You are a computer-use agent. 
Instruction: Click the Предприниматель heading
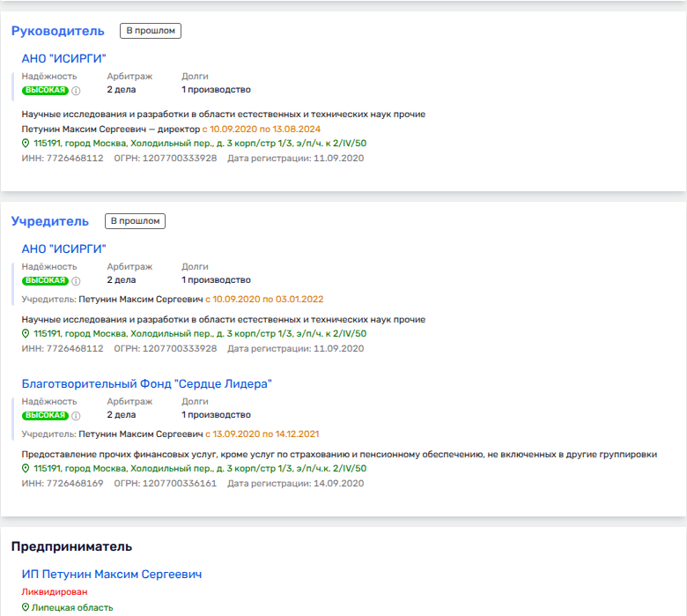(72, 546)
